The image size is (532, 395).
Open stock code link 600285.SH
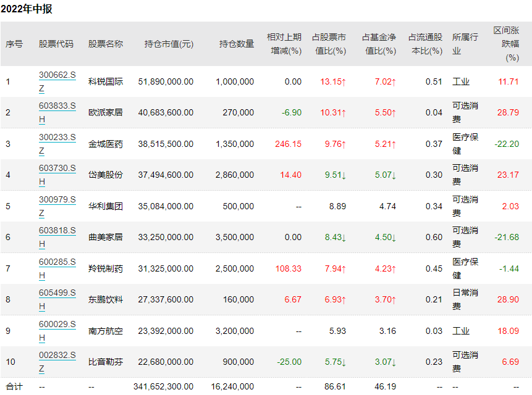click(57, 262)
